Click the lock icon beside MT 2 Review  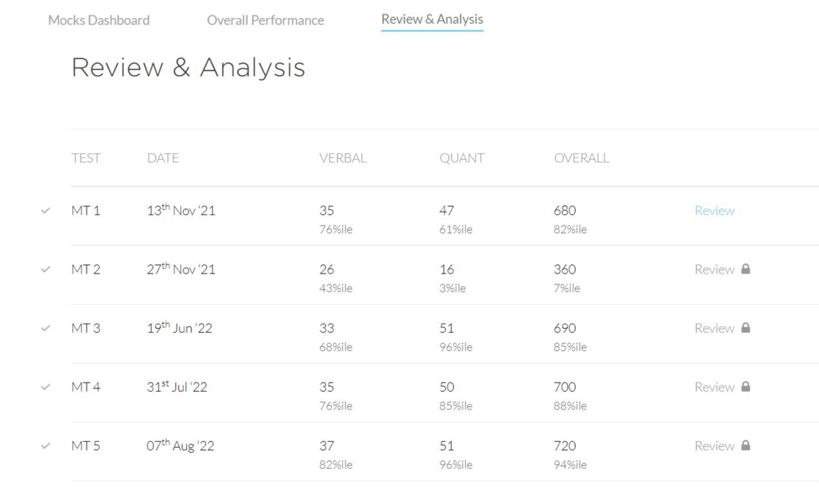(x=746, y=269)
